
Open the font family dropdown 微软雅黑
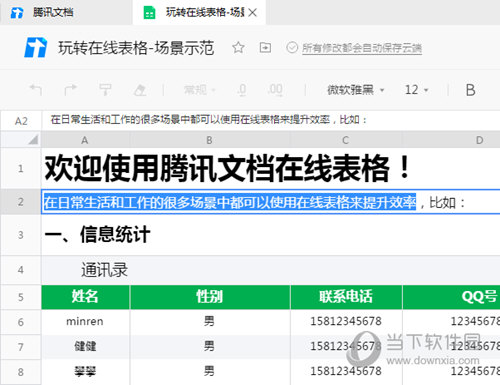coord(356,90)
